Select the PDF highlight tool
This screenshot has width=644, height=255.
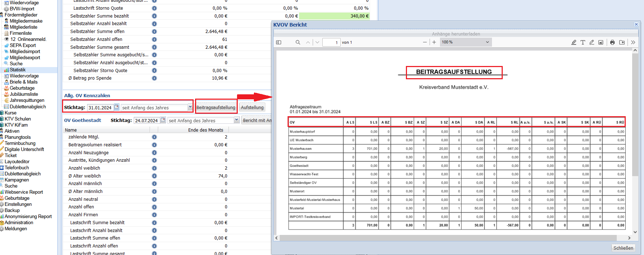[574, 42]
